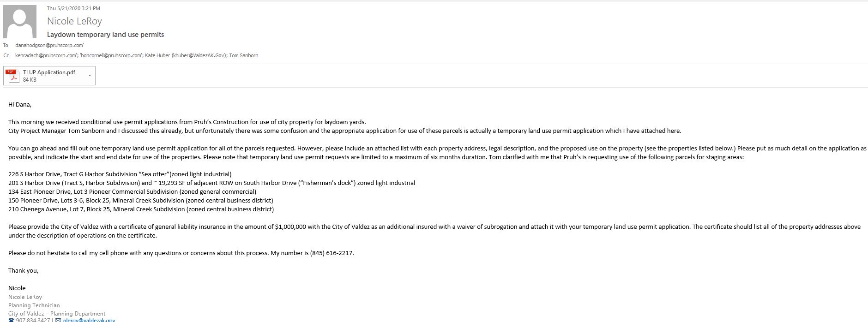Click the attachment file size 84 KB

click(30, 80)
